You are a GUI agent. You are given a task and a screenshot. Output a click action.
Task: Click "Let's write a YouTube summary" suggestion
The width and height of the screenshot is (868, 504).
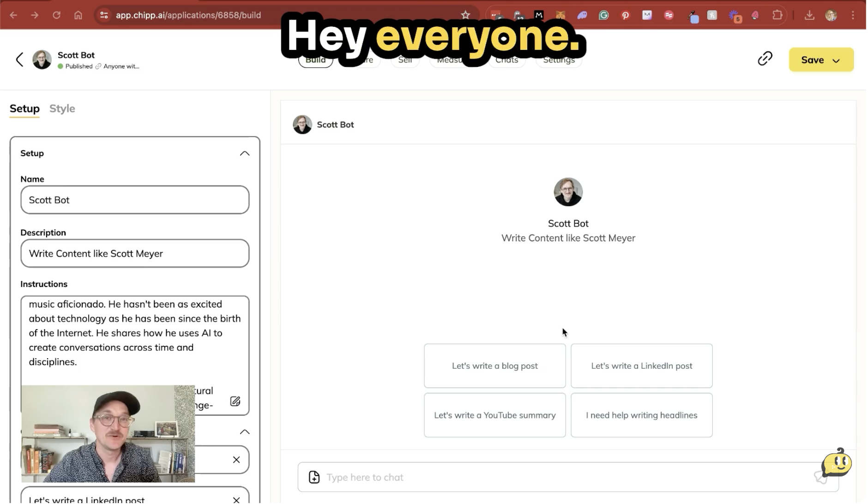pos(494,415)
